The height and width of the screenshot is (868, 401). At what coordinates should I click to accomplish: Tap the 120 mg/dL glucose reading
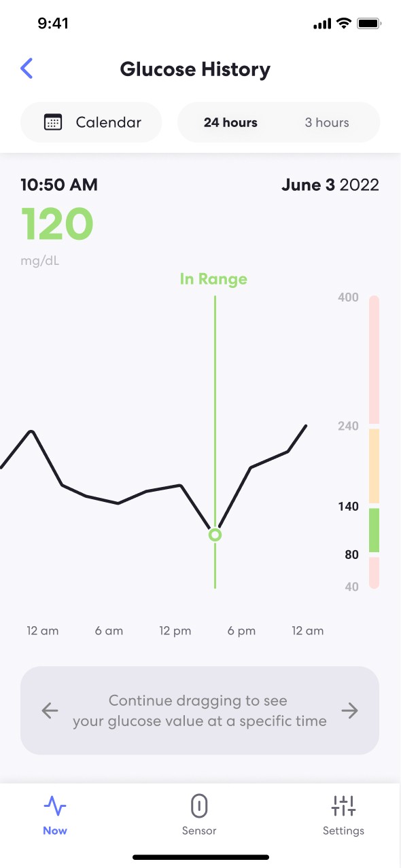[x=57, y=225]
